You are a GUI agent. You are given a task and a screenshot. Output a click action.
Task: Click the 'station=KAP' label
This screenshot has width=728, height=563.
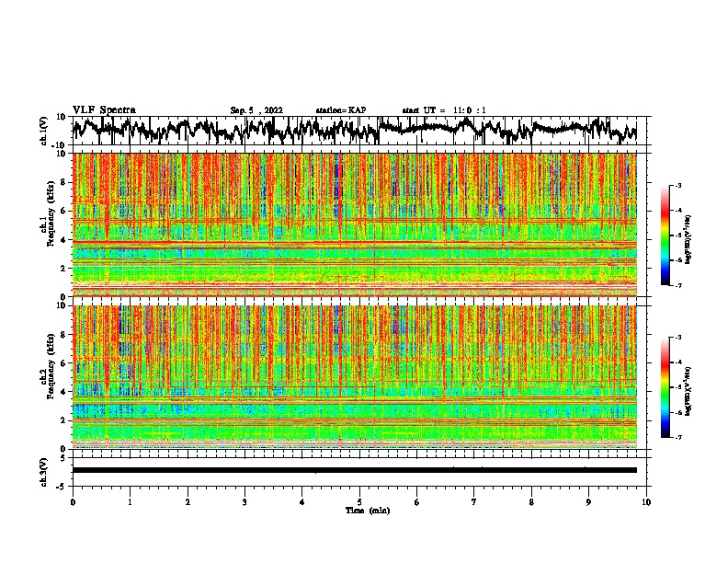coord(340,110)
